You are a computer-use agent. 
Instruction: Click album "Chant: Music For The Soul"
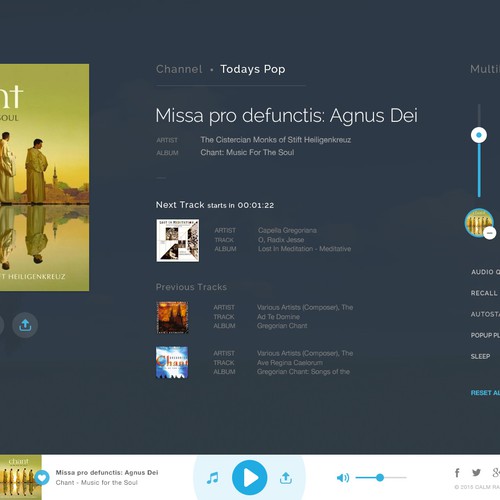pos(247,152)
